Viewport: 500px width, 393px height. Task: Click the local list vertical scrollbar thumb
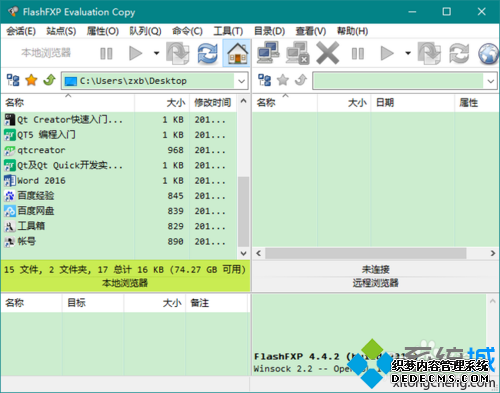[x=243, y=212]
